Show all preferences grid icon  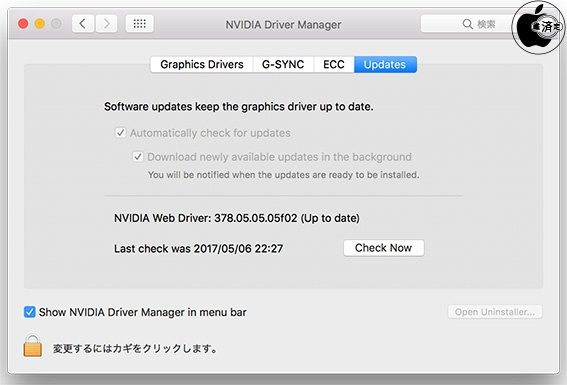(140, 24)
